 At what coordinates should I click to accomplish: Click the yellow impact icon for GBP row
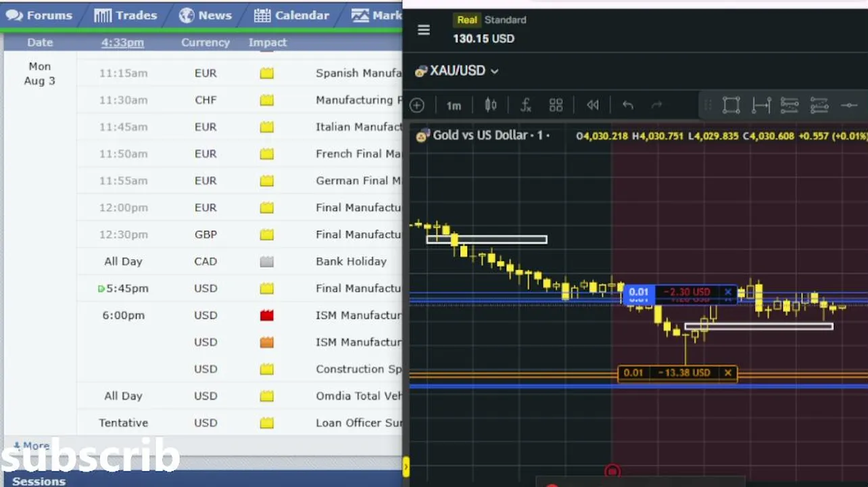pos(267,234)
